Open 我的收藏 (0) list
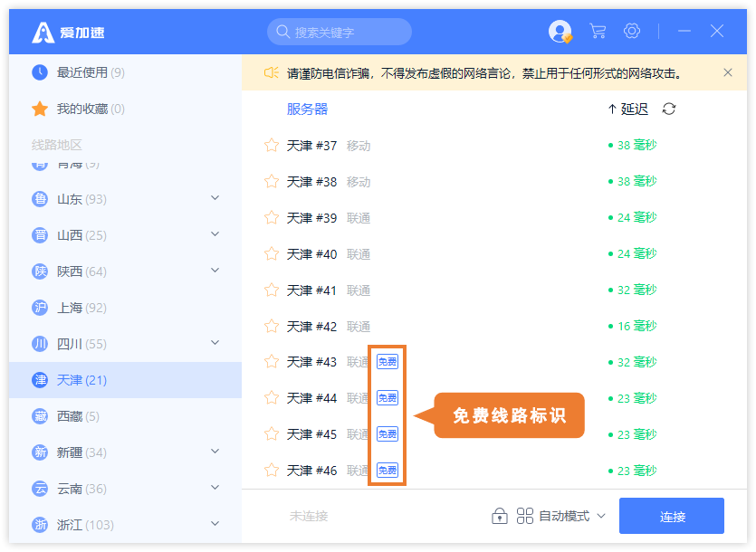 pyautogui.click(x=125, y=109)
